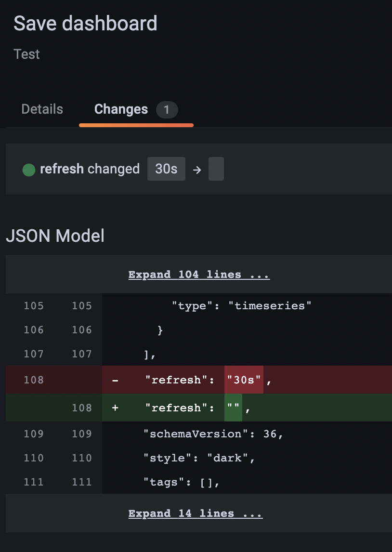Click the Changes count badge showing 1

(167, 110)
